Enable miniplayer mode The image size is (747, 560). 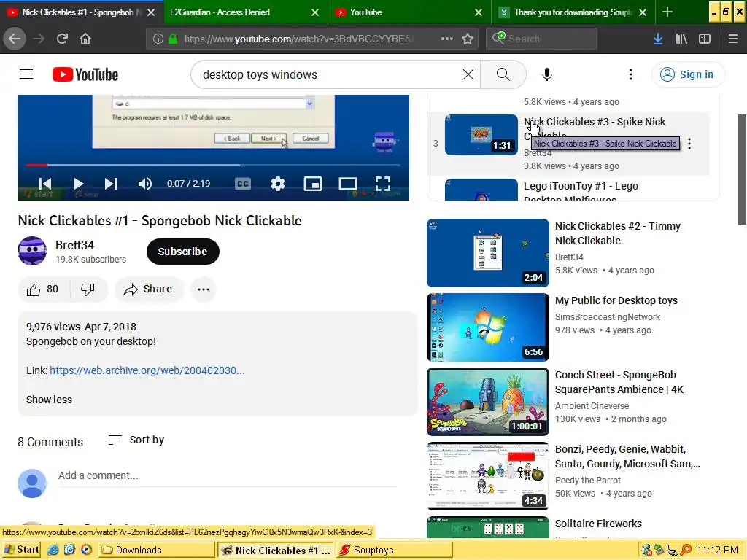click(x=313, y=184)
